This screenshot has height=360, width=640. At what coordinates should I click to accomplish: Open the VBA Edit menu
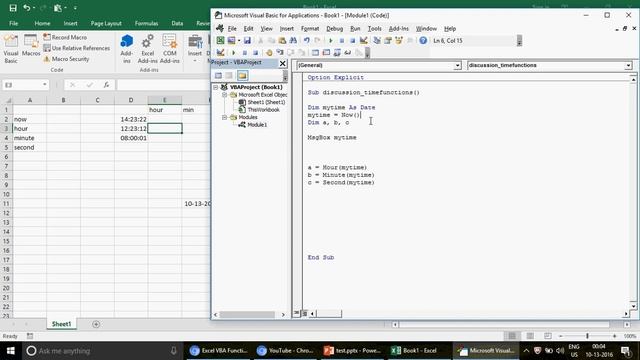tap(248, 29)
